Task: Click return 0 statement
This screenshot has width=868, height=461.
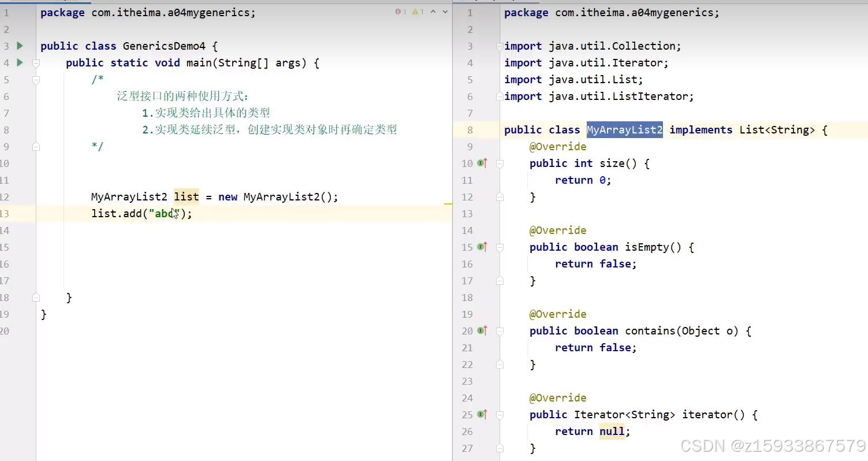Action: point(583,180)
